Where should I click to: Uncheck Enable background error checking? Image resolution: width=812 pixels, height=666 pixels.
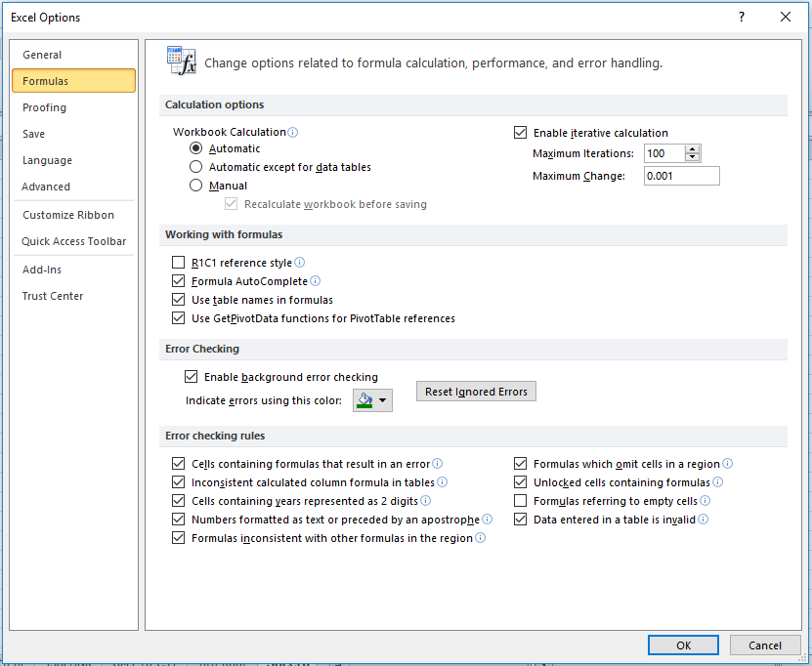[x=192, y=377]
